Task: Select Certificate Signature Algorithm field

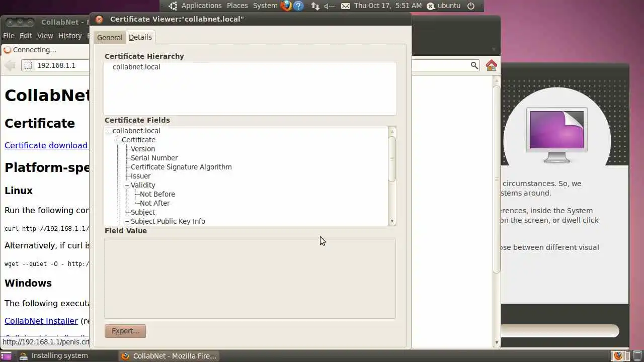Action: [181, 167]
